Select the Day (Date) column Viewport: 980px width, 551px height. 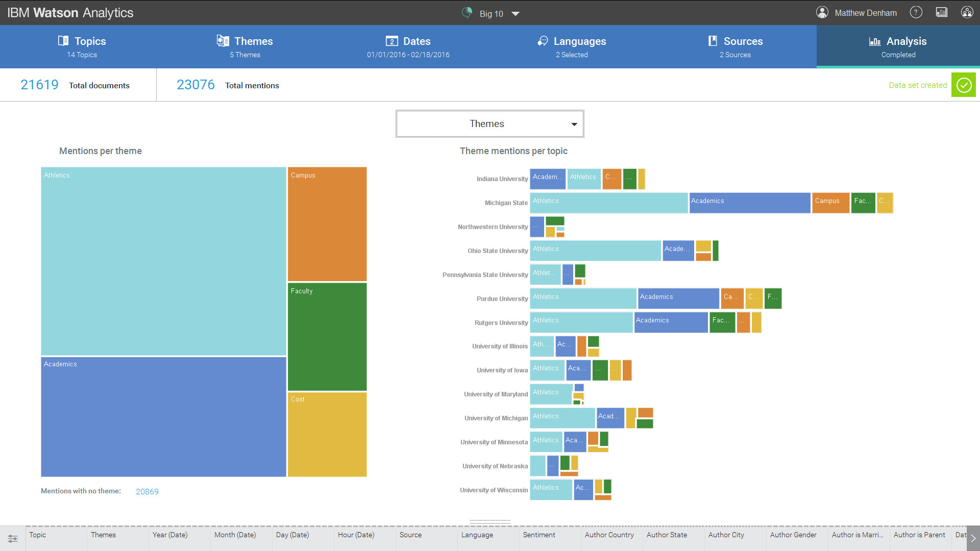[x=303, y=538]
